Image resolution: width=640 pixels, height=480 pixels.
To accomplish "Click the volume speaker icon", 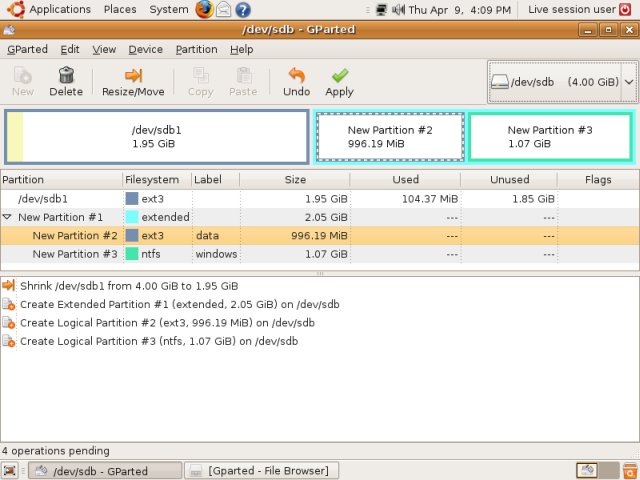I will pyautogui.click(x=398, y=9).
